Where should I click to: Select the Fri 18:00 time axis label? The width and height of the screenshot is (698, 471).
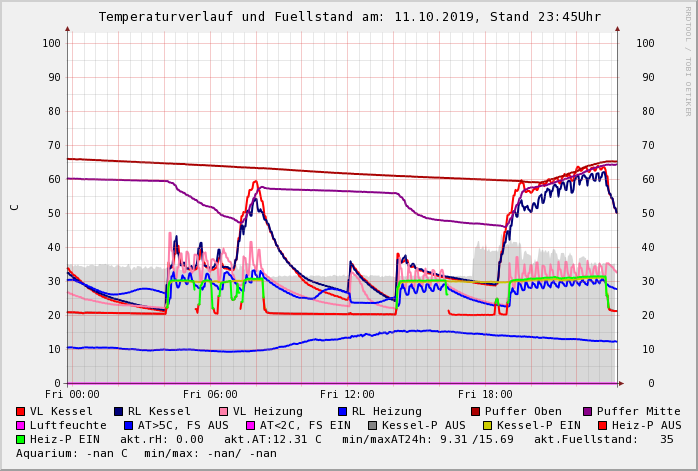click(485, 395)
